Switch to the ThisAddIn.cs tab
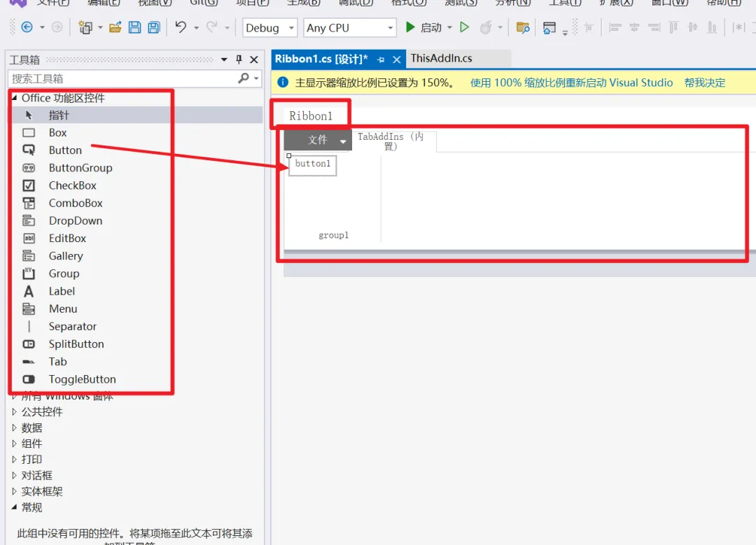Viewport: 756px width, 545px height. tap(441, 58)
